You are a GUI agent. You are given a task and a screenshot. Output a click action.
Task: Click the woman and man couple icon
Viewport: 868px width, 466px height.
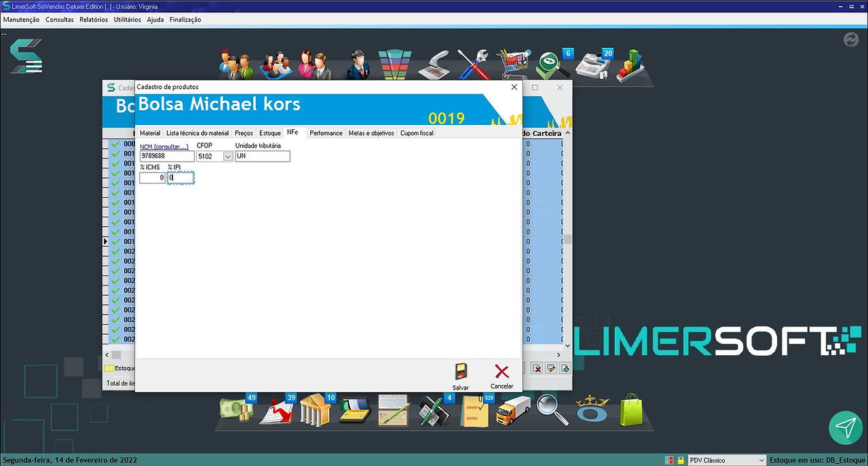coord(314,65)
